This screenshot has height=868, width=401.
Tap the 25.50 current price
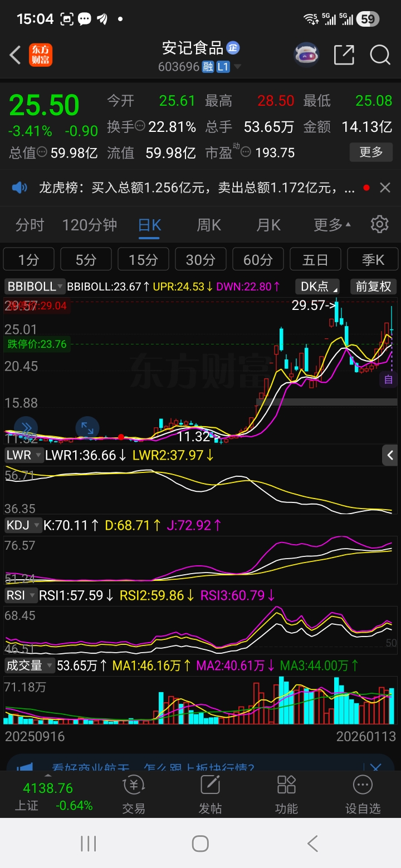[x=44, y=105]
